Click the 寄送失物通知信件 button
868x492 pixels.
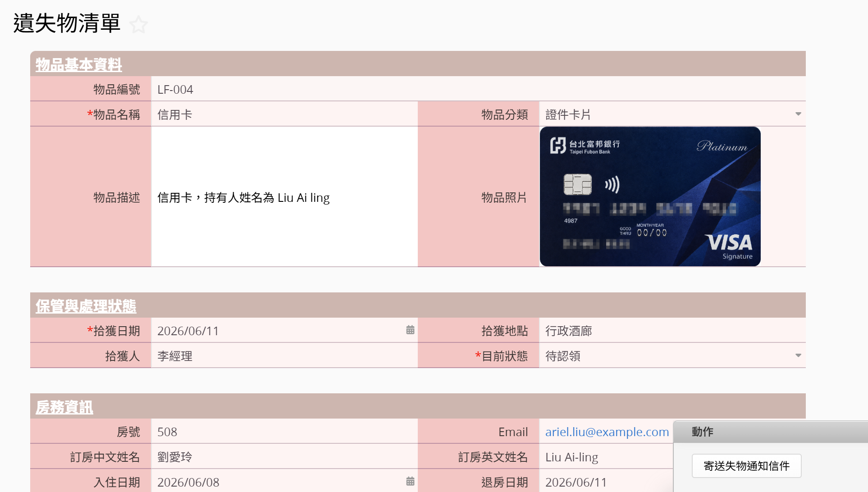click(746, 466)
